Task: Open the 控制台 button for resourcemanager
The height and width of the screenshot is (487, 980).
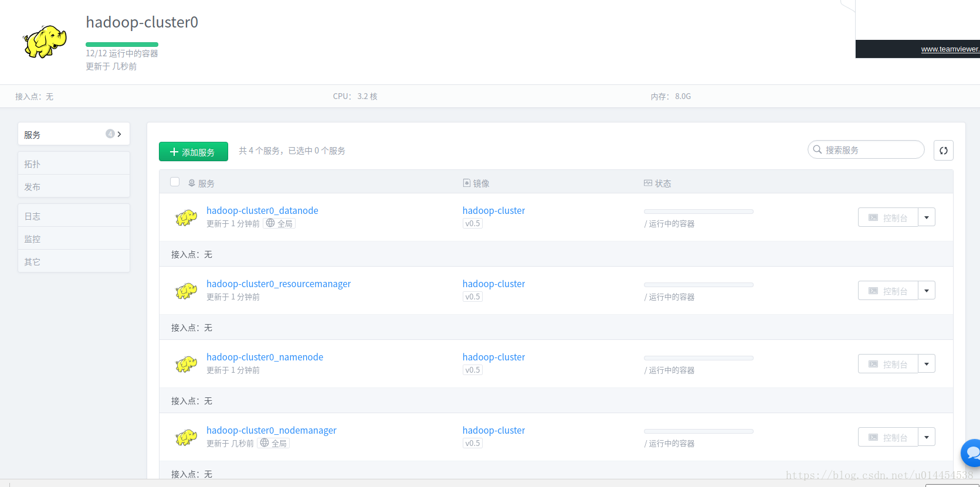Action: click(888, 291)
